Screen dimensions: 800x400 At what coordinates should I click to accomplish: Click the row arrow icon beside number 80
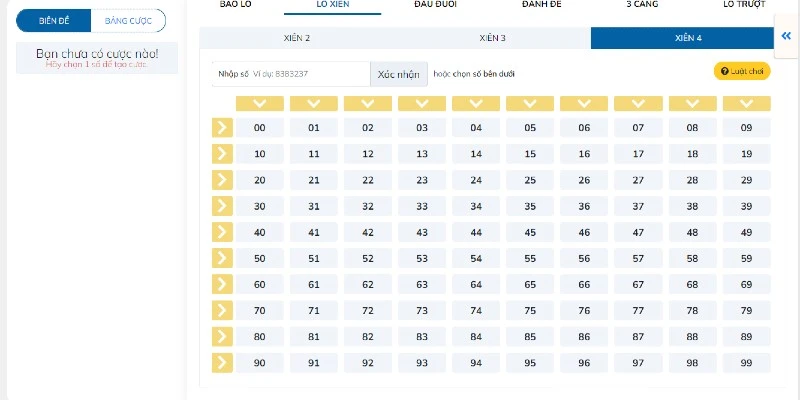[x=222, y=336]
